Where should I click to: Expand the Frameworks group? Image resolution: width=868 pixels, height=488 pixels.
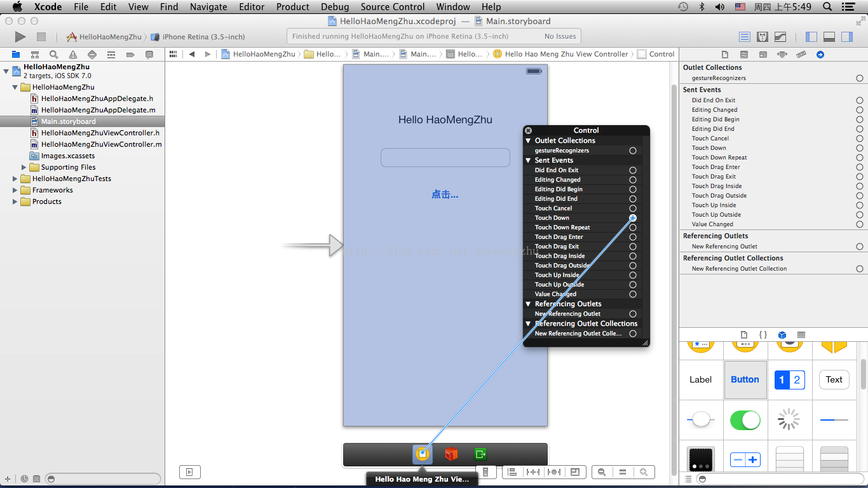point(15,190)
